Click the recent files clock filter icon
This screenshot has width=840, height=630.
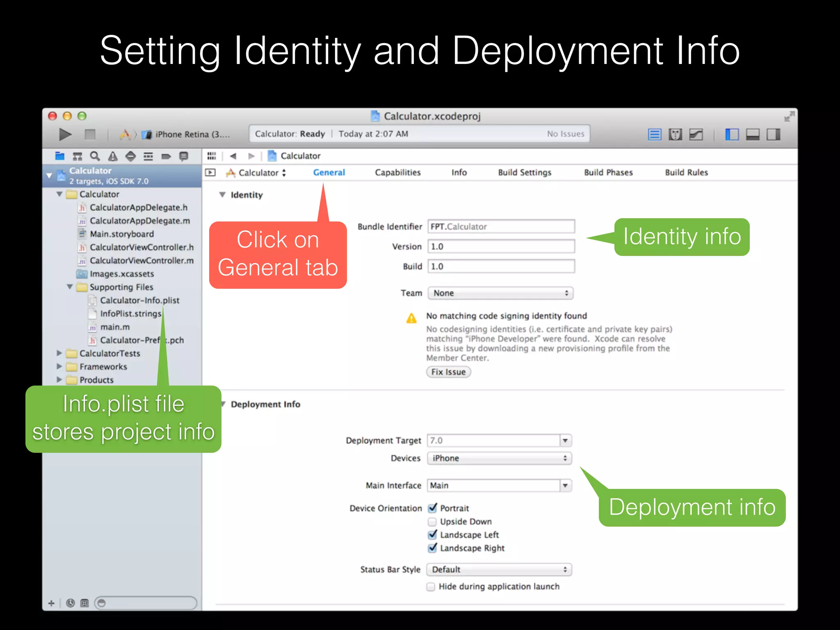pos(71,603)
